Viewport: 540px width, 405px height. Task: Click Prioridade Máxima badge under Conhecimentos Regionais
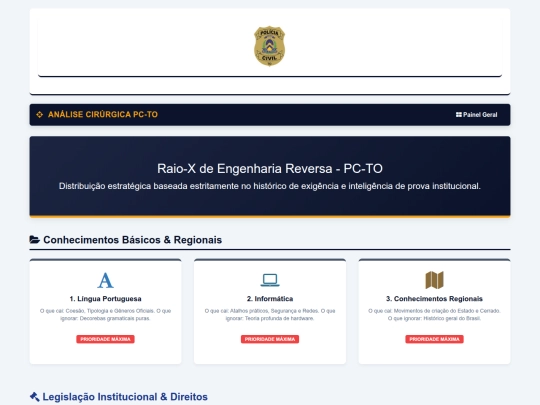[435, 339]
